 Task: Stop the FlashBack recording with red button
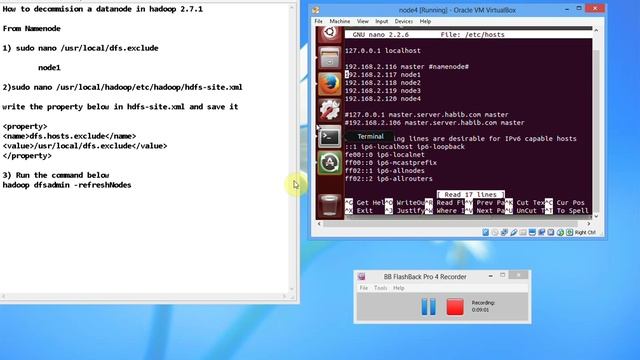455,307
